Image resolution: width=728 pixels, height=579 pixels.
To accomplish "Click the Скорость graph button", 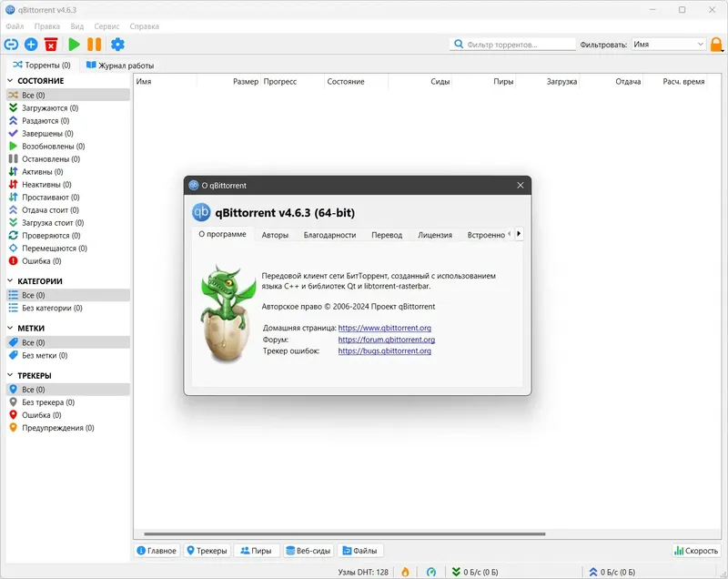I will click(x=695, y=550).
